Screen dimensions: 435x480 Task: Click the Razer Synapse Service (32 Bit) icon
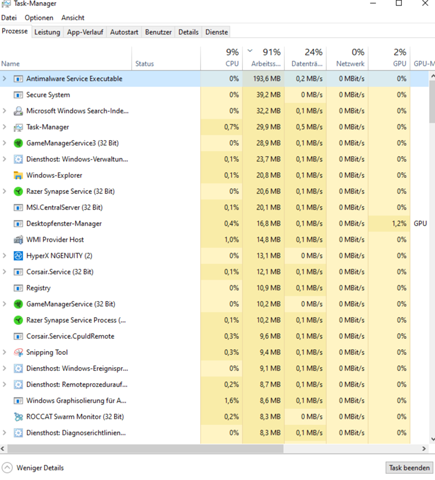[x=18, y=191]
